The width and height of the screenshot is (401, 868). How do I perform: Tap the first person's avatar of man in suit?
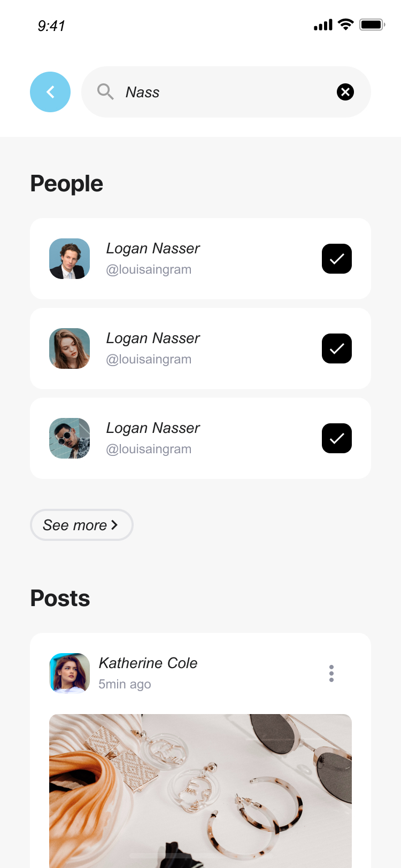point(70,259)
